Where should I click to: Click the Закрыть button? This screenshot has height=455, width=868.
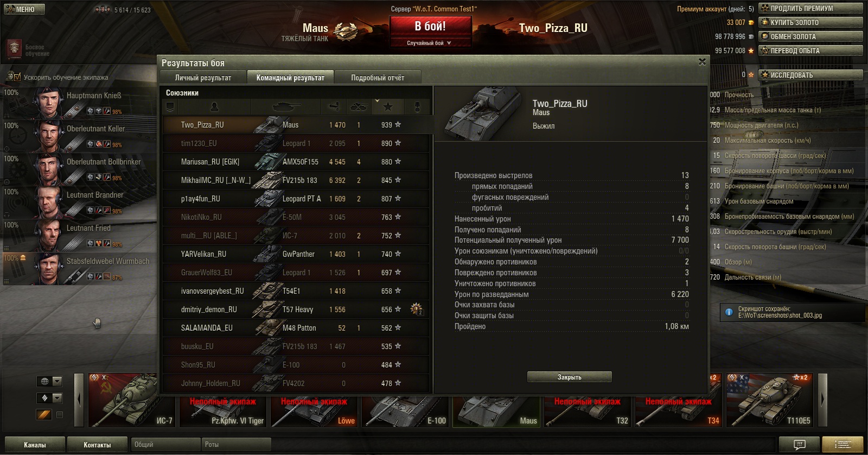[x=570, y=377]
